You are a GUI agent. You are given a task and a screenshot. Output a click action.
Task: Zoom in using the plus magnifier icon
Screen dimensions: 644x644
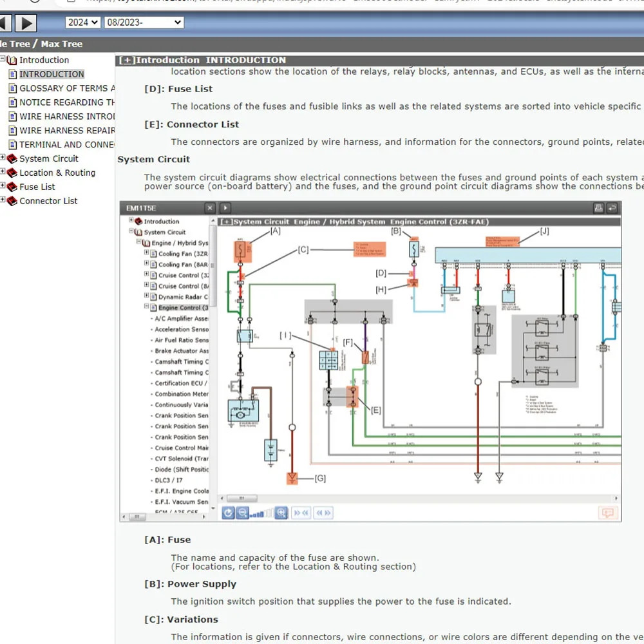(x=281, y=513)
